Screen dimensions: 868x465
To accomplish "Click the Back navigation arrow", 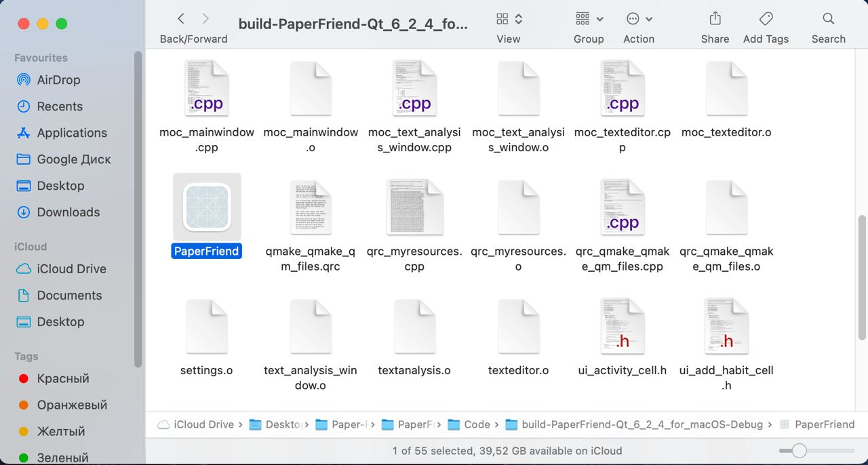I will pyautogui.click(x=180, y=19).
